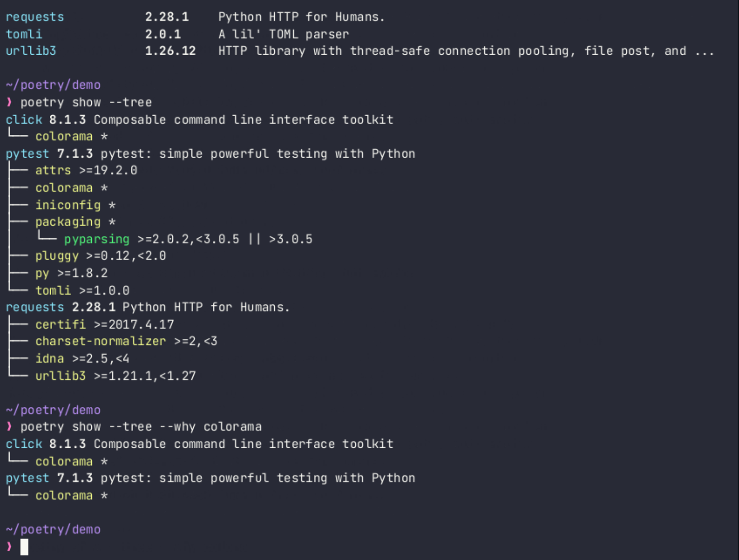
Task: Click version 2.0.1 next to tomli
Action: coord(163,34)
